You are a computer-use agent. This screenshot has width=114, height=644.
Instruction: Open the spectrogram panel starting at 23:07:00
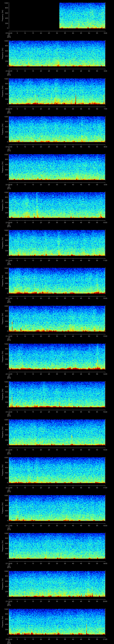(57, 129)
